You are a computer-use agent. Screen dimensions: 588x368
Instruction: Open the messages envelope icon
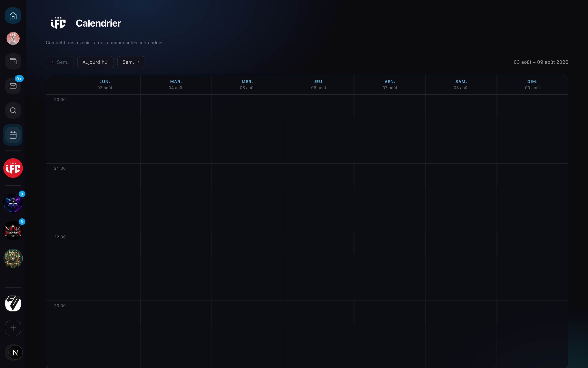coord(13,86)
